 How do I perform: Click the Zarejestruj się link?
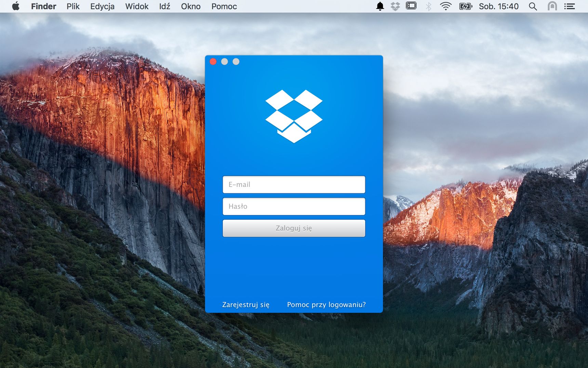[x=246, y=305]
